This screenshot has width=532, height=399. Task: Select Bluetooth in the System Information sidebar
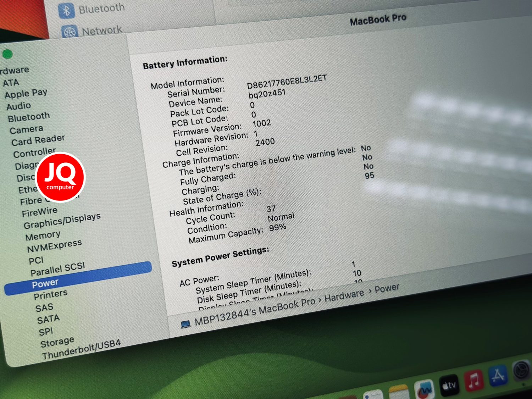pyautogui.click(x=29, y=117)
